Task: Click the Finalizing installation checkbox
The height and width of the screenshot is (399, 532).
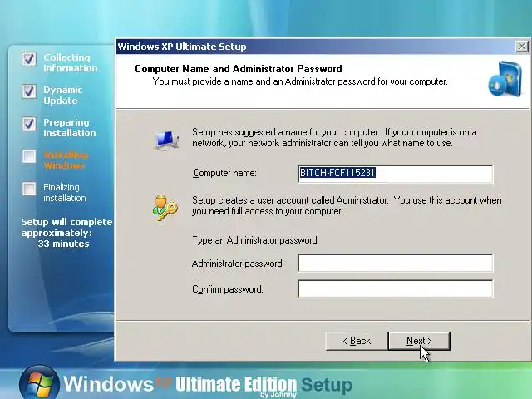Action: click(29, 189)
